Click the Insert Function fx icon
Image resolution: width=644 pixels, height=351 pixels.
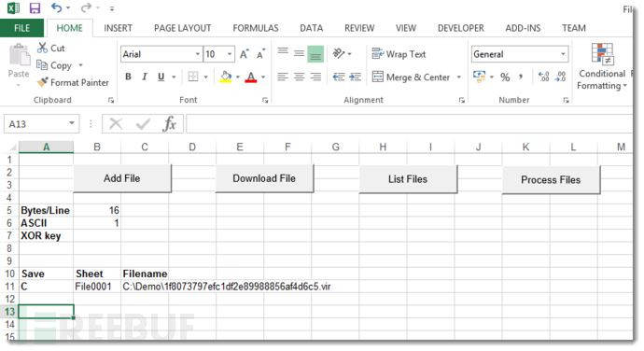[169, 124]
